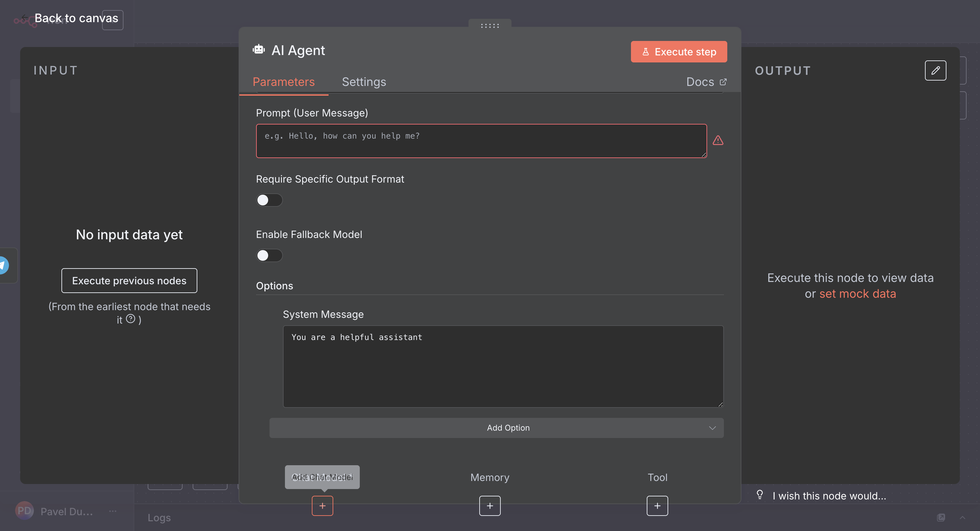Click the prompt warning triangle icon
The height and width of the screenshot is (531, 980).
point(718,140)
